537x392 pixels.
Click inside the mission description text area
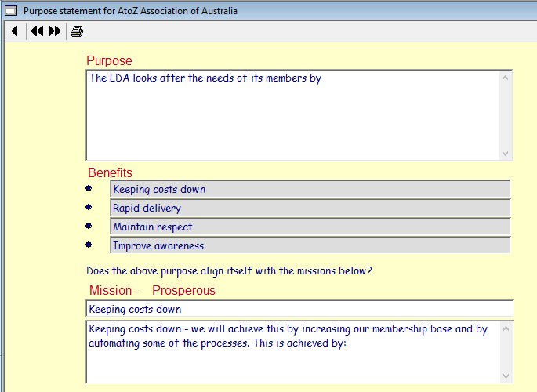coord(292,351)
